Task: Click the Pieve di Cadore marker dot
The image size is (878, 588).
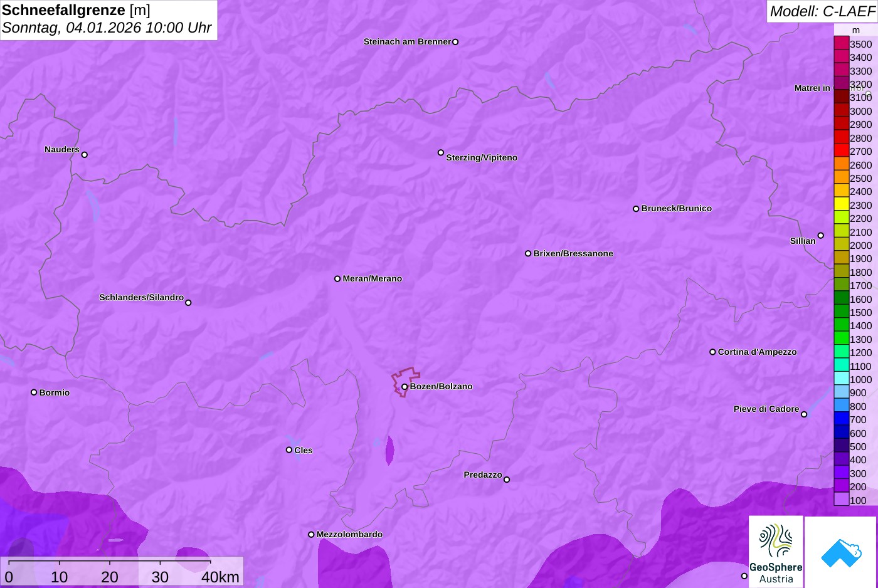Action: pyautogui.click(x=804, y=414)
